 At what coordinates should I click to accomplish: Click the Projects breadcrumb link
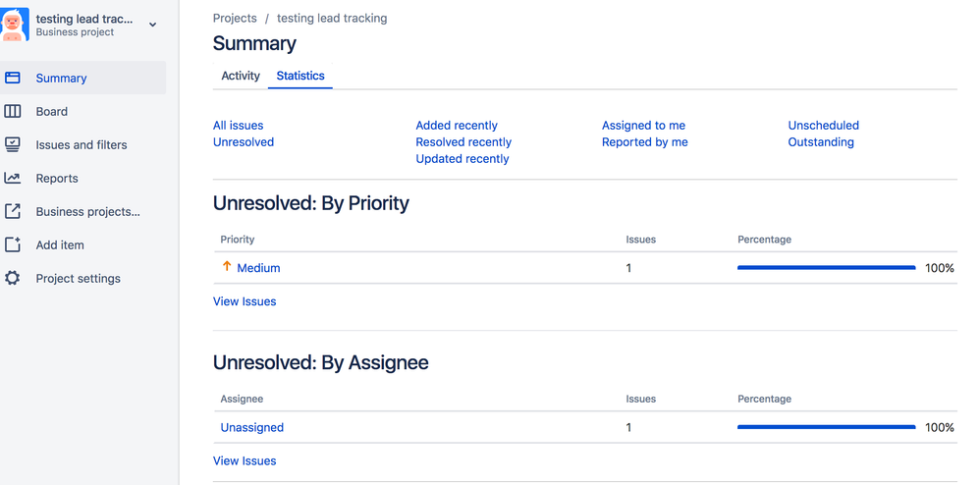235,18
